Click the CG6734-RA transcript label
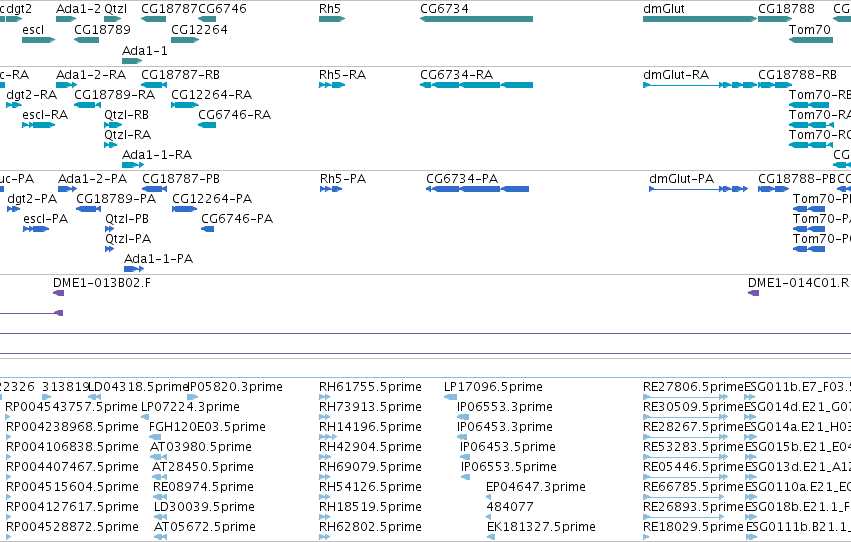851x542 pixels. (456, 75)
